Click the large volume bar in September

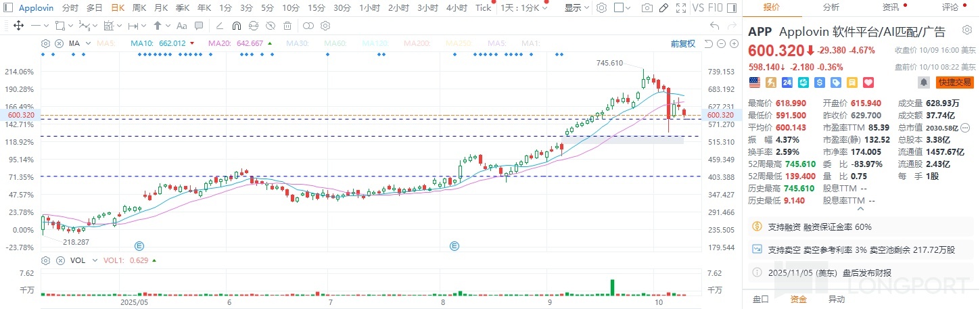pos(612,287)
